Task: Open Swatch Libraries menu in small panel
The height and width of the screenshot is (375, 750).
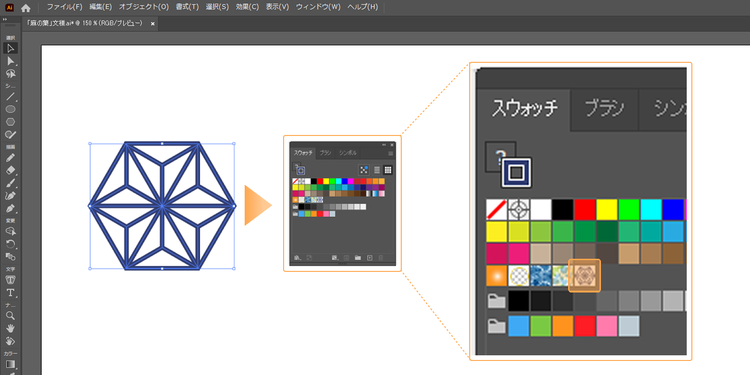Action: pyautogui.click(x=298, y=257)
